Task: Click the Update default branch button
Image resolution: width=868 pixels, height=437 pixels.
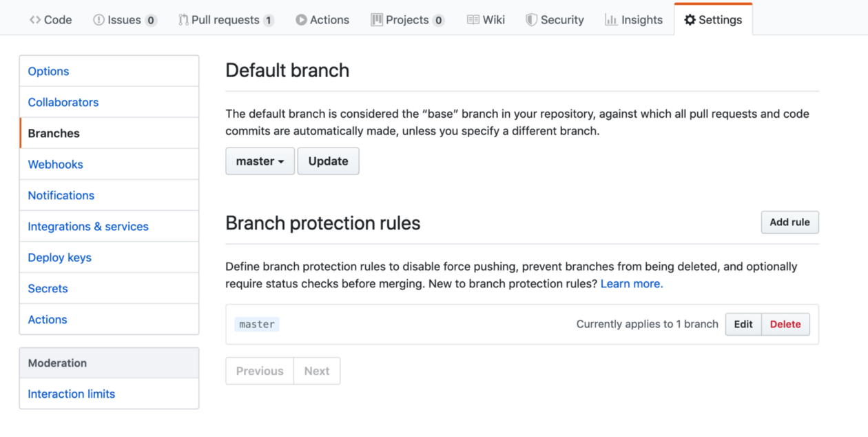Action: pos(328,161)
